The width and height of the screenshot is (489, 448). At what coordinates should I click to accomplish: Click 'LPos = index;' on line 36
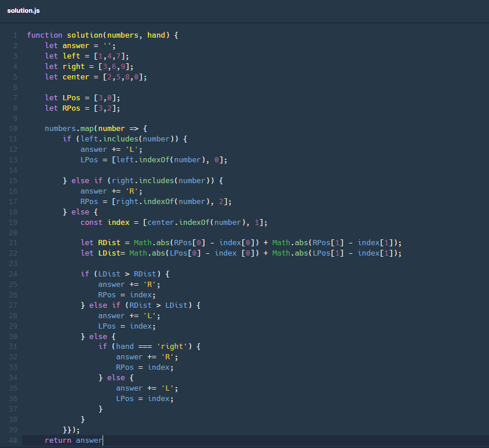[x=145, y=398]
